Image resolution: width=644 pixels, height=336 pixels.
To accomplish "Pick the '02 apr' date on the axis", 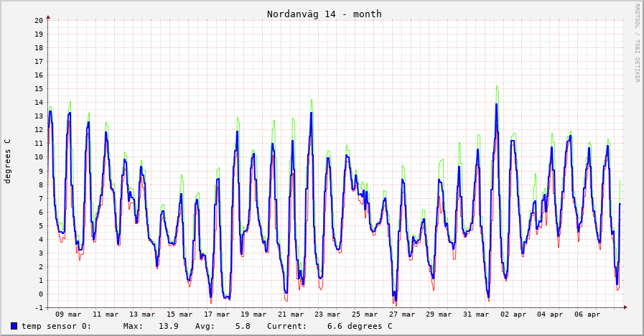I will click(x=513, y=314).
